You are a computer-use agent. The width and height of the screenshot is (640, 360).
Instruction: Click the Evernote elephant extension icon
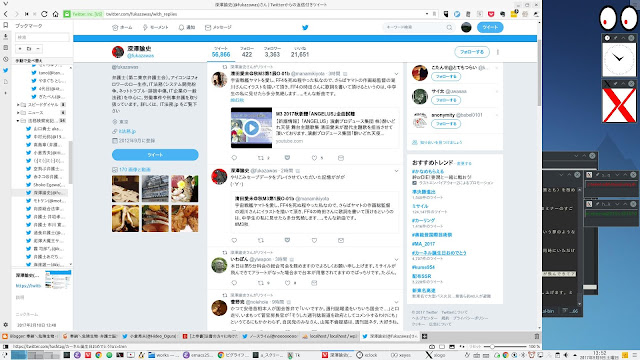coord(502,14)
